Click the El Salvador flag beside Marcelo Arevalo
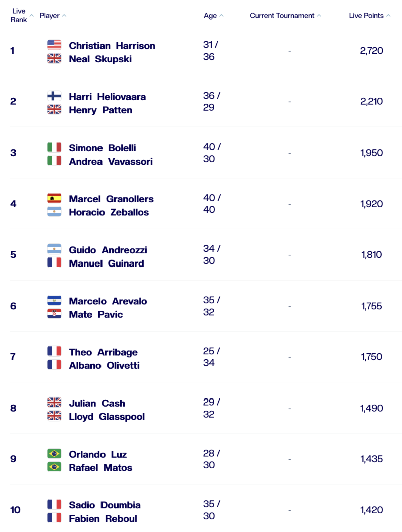402x532 pixels. 54,301
